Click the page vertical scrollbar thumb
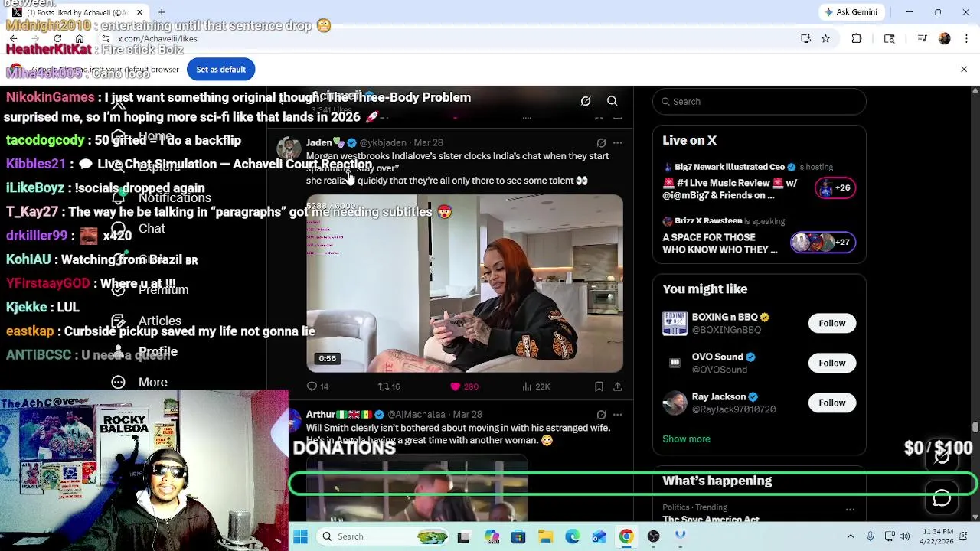 coord(975,427)
